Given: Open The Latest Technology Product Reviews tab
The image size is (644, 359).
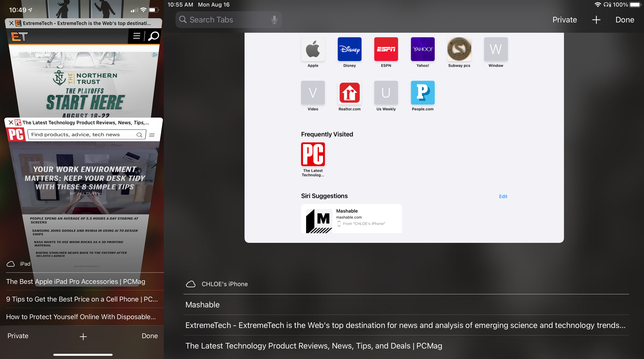Looking at the screenshot, I should click(x=406, y=345).
